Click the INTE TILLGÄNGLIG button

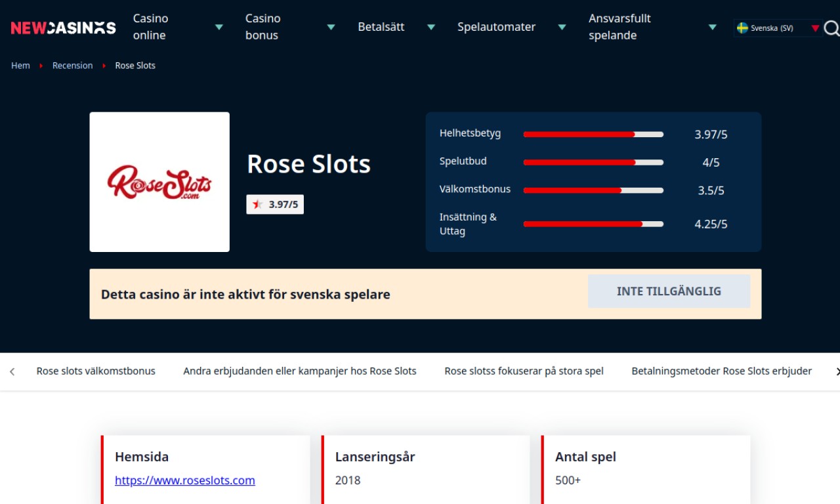[669, 291]
